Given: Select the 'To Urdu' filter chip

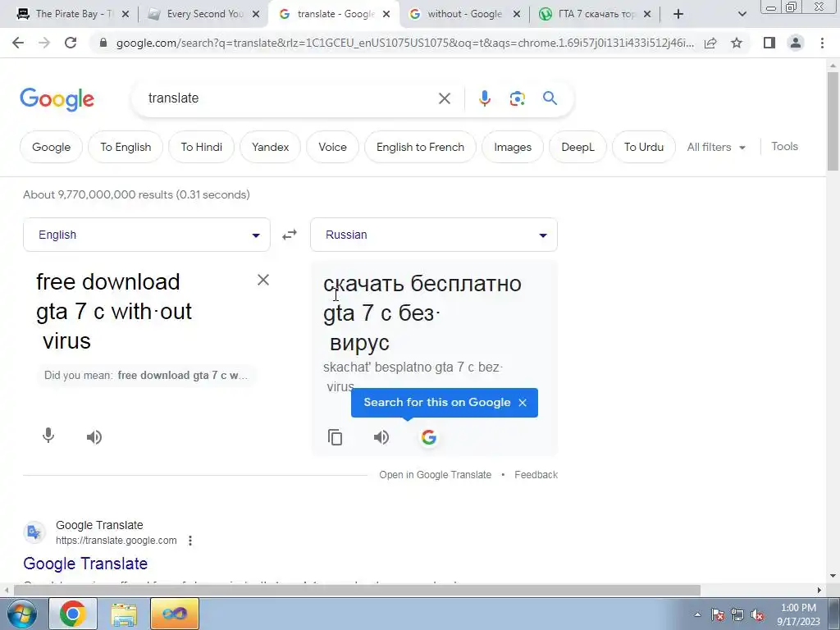Looking at the screenshot, I should coord(643,147).
